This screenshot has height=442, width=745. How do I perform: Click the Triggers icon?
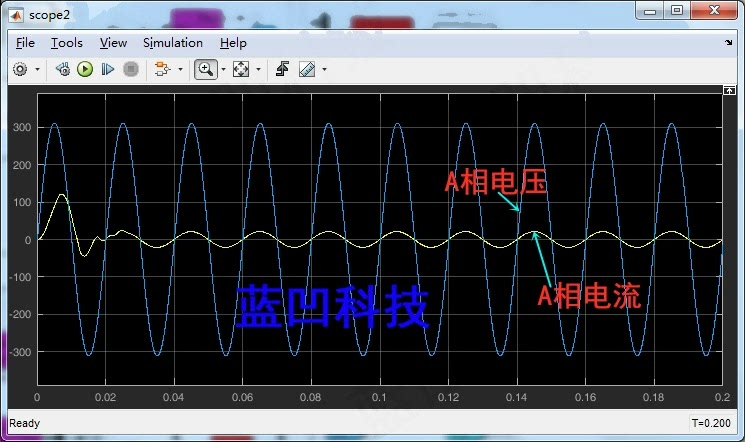pos(283,69)
